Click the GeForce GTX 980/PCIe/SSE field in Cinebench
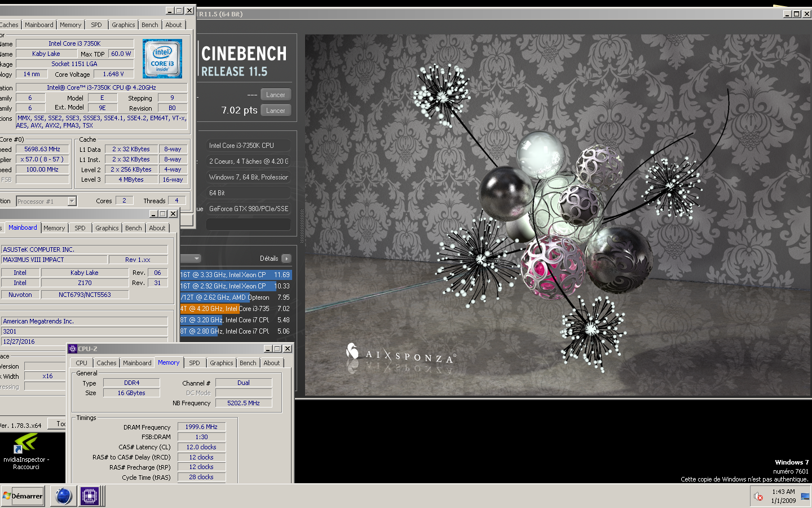 [249, 209]
